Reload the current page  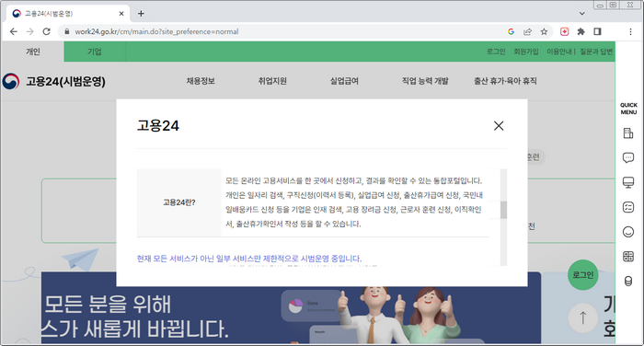[46, 31]
